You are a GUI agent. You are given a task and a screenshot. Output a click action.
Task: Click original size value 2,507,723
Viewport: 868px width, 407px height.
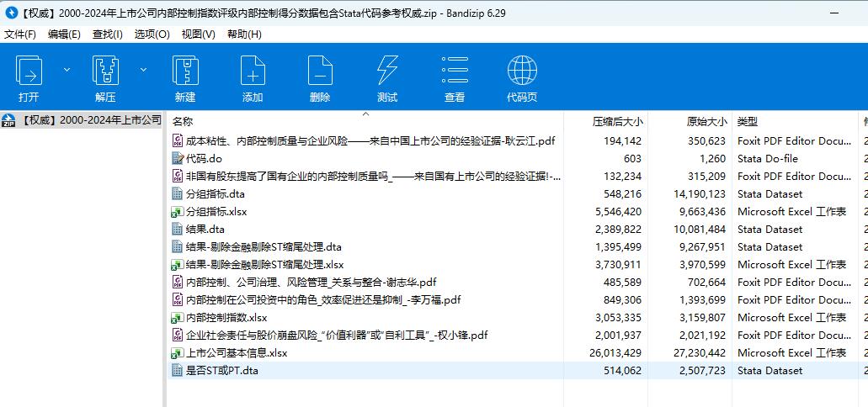click(702, 371)
